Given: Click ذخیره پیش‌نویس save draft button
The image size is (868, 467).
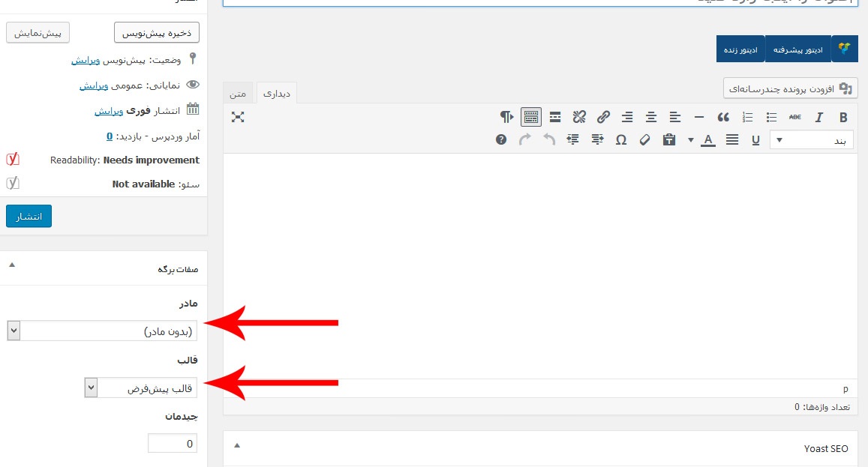Looking at the screenshot, I should (x=156, y=32).
